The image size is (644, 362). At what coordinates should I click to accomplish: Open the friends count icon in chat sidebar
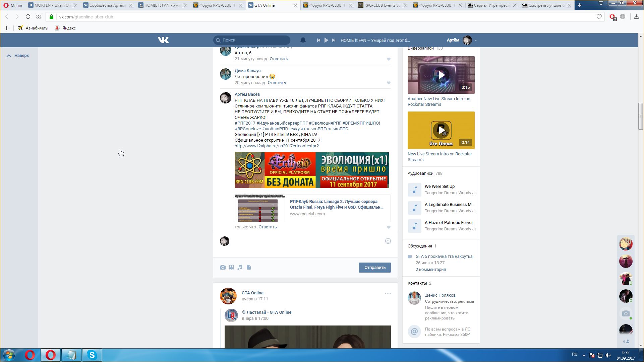coord(626,342)
